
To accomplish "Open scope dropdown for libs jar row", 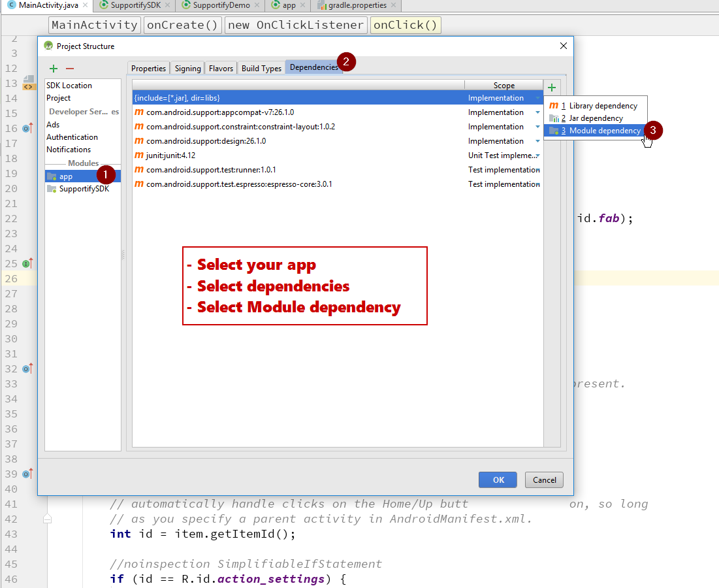I will pyautogui.click(x=537, y=98).
